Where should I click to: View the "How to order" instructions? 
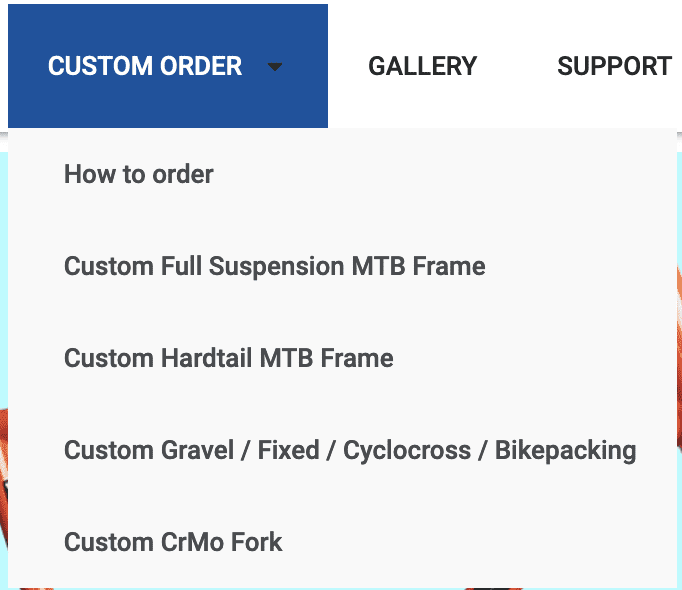tap(139, 175)
